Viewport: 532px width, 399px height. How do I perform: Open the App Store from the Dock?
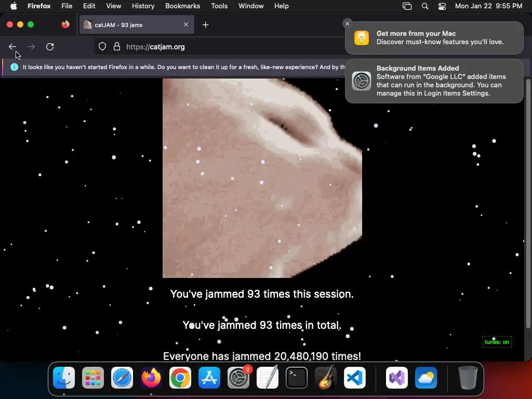click(209, 378)
